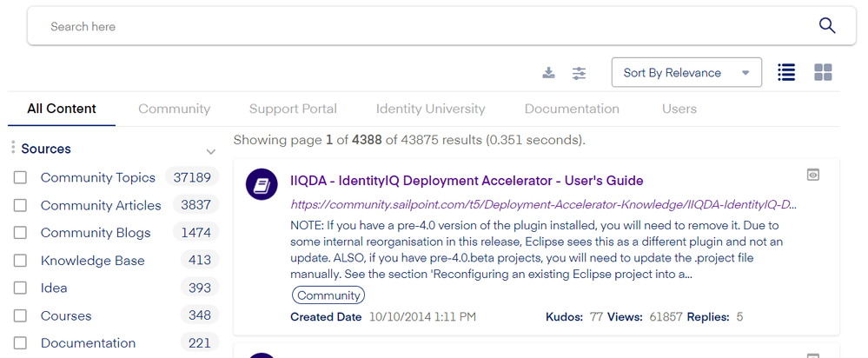The image size is (868, 358).
Task: Click the community.sailpoint.com result URL
Action: (x=543, y=205)
